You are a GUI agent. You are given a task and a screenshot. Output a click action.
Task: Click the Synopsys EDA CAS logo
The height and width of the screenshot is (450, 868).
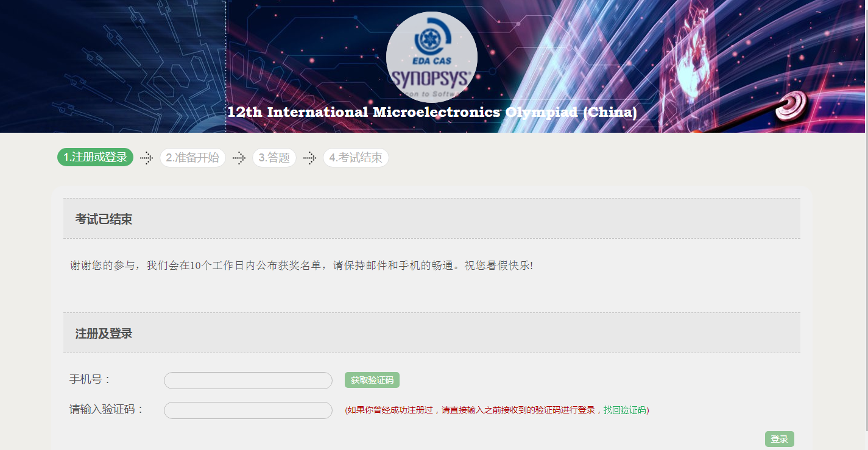pos(431,57)
